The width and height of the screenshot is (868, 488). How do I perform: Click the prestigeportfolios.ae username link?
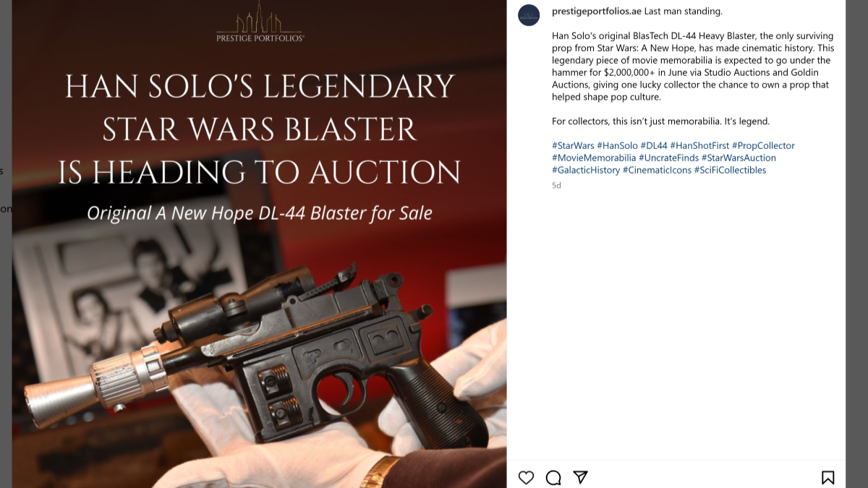[597, 11]
